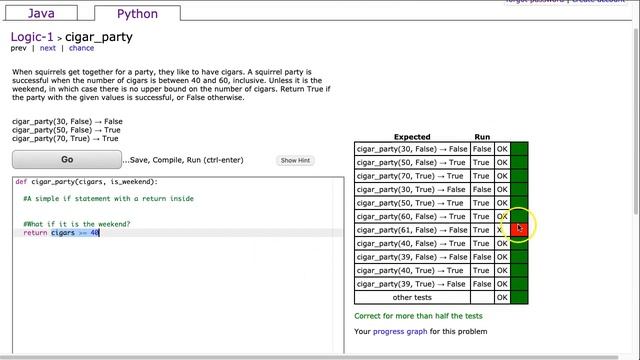The width and height of the screenshot is (640, 360).
Task: Click the Go button to run code
Action: click(67, 159)
